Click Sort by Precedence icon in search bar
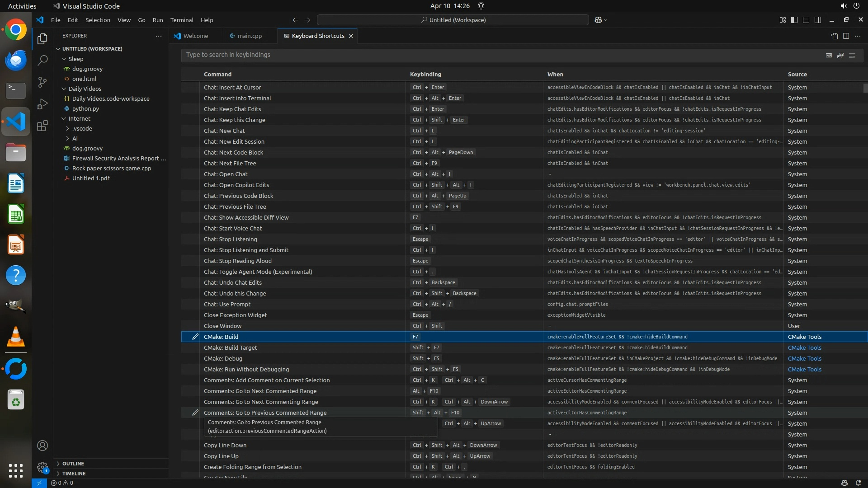Viewport: 868px width, 488px height. pyautogui.click(x=840, y=55)
